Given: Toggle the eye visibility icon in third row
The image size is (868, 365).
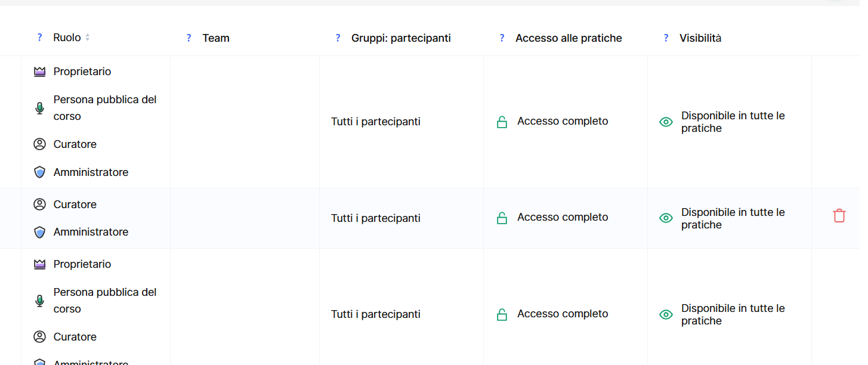Looking at the screenshot, I should pos(666,314).
